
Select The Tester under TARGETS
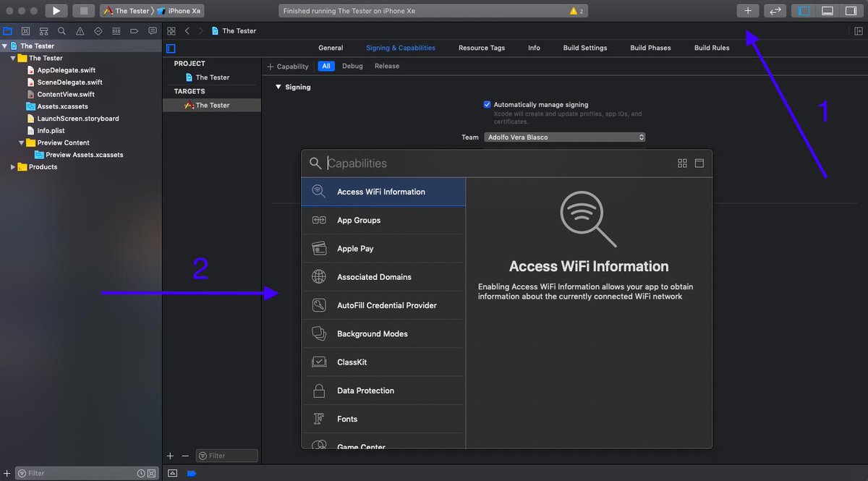[211, 105]
